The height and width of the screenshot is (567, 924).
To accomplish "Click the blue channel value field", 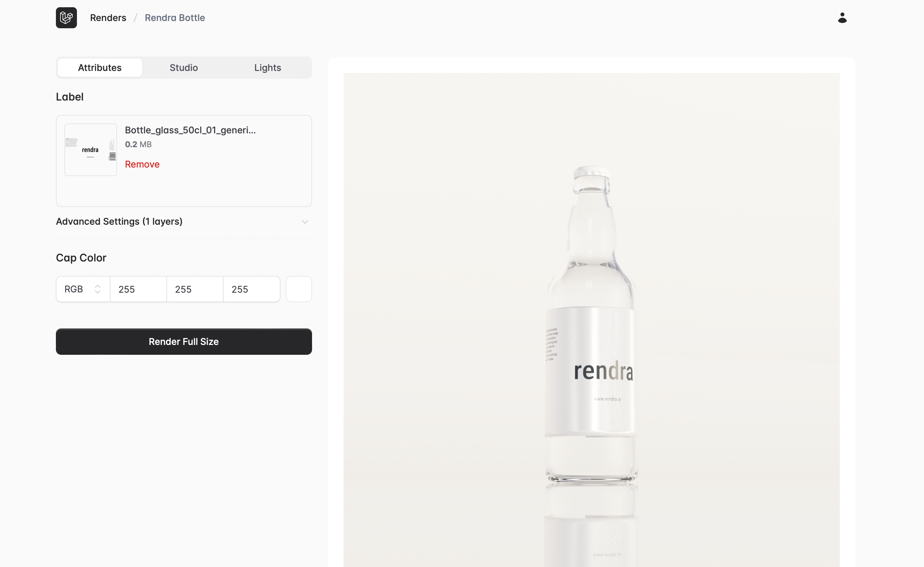I will click(x=251, y=289).
